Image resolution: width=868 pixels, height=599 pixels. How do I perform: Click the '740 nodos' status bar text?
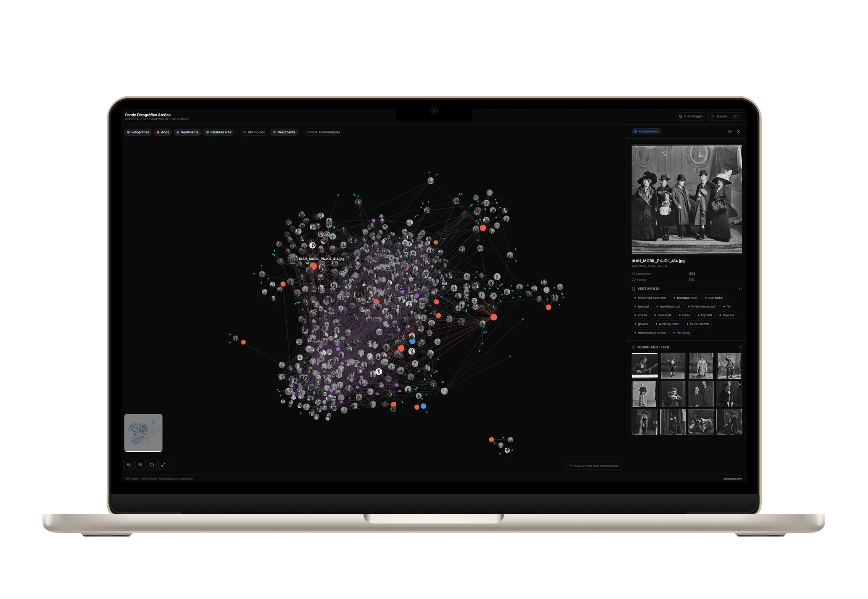click(159, 479)
